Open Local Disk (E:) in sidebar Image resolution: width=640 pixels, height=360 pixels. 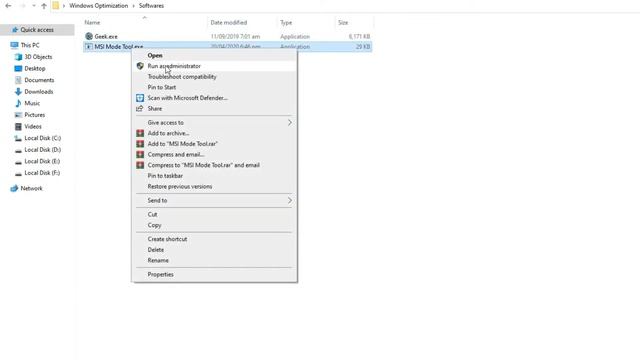click(42, 161)
